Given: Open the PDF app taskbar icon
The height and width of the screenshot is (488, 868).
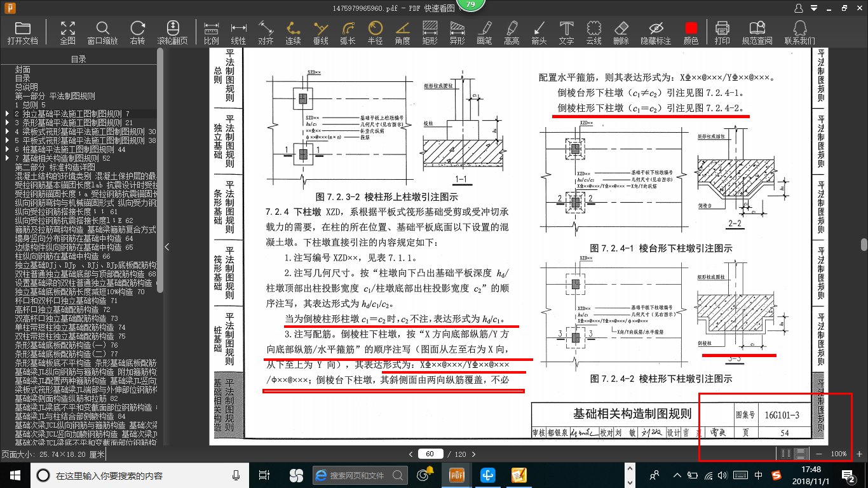Looking at the screenshot, I should (x=457, y=475).
